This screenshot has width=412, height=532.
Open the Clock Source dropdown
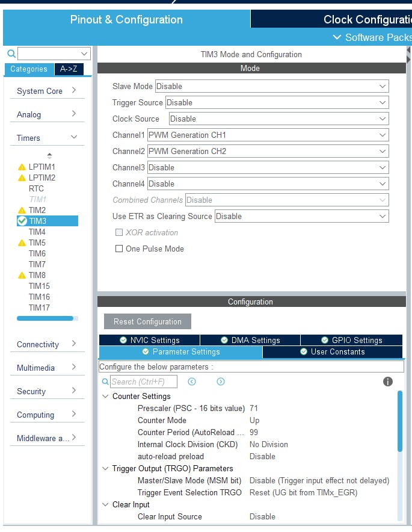point(278,119)
